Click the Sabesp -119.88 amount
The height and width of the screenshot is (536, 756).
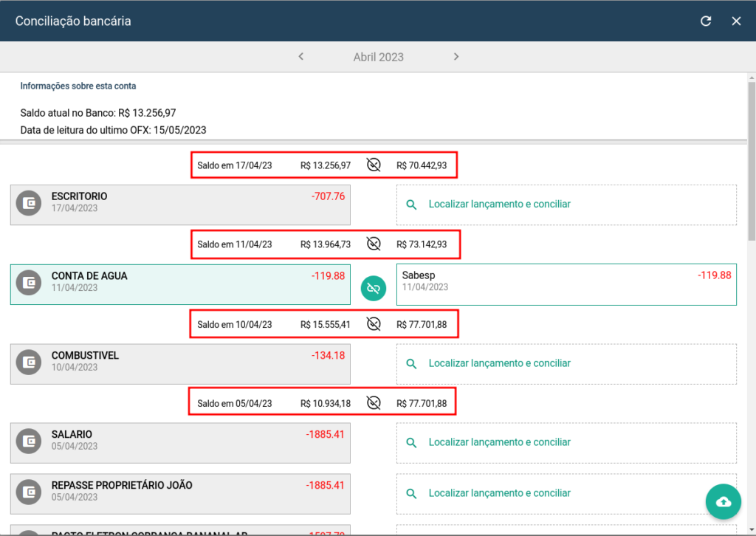714,275
